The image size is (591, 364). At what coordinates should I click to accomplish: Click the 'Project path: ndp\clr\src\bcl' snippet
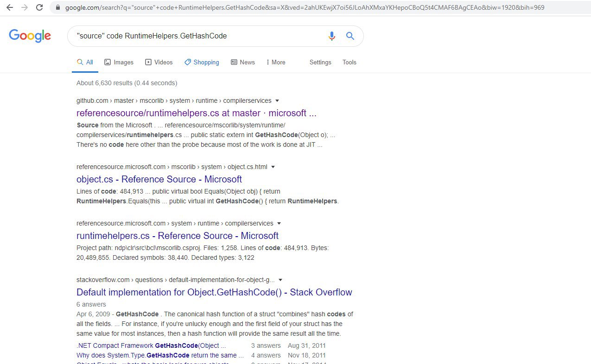(203, 252)
